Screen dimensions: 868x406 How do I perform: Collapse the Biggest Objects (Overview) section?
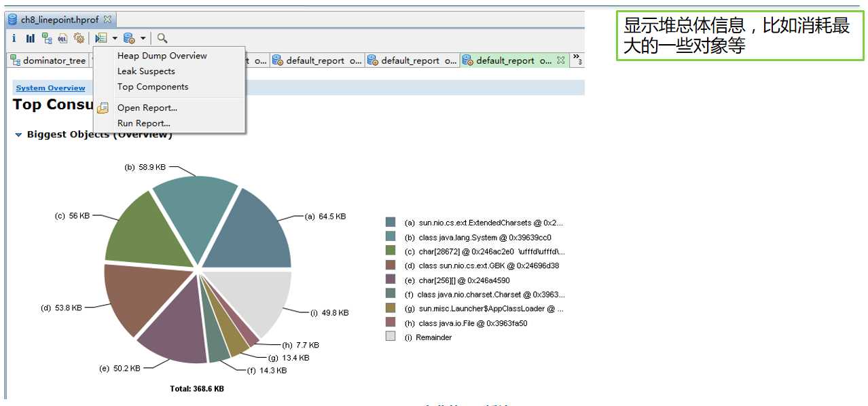point(19,135)
